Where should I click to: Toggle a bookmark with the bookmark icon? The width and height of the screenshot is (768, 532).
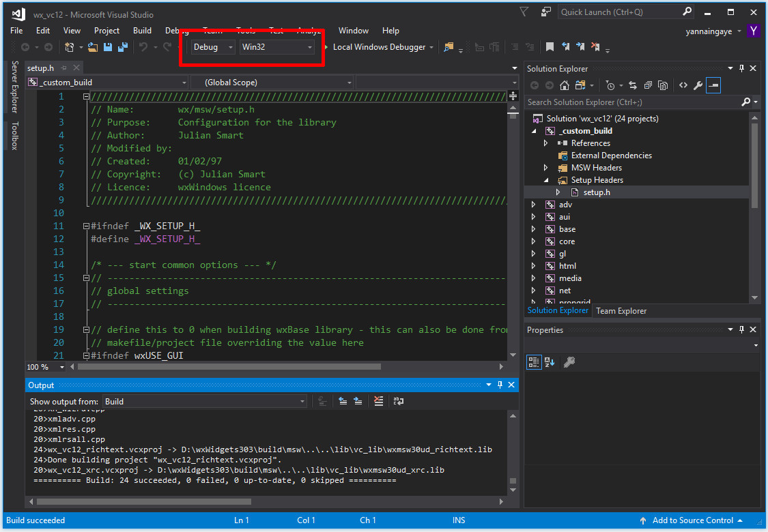point(550,47)
